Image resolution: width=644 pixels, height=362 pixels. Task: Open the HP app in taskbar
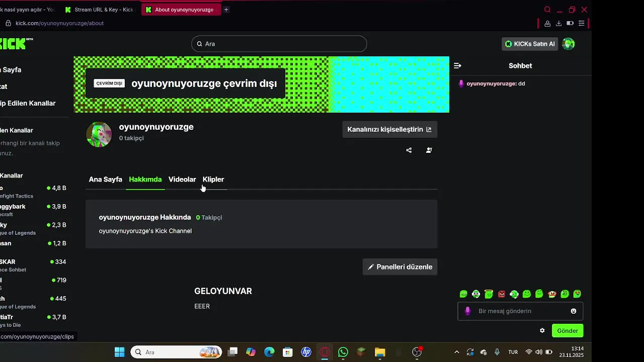306,352
